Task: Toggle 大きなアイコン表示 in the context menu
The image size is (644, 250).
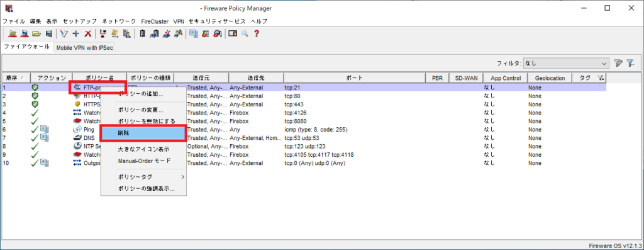Action: (x=143, y=149)
